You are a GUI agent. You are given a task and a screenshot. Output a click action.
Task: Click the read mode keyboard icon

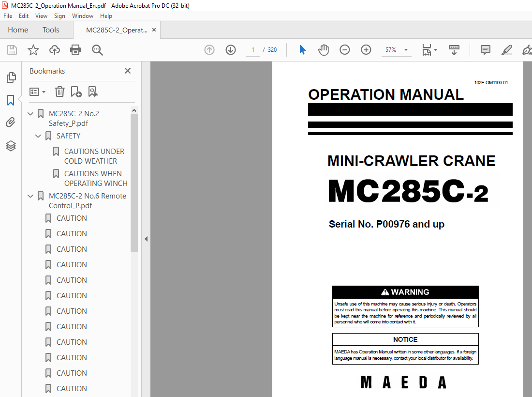454,50
